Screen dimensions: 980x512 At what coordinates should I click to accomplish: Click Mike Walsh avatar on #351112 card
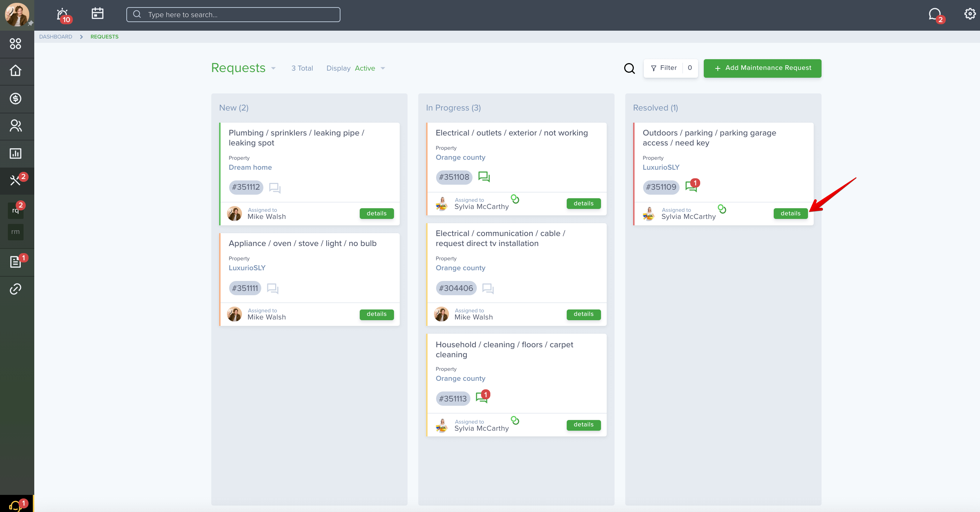pos(234,214)
